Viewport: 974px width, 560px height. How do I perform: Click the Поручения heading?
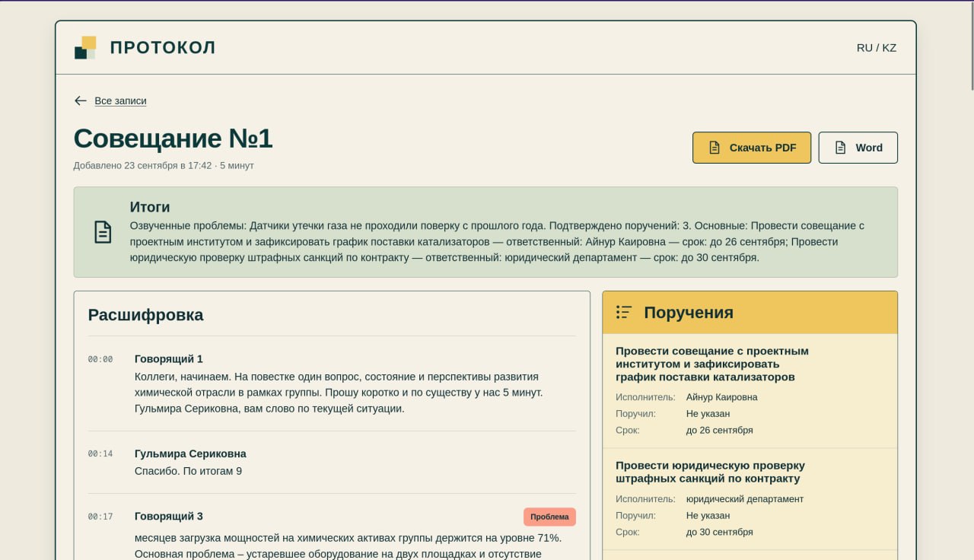(x=689, y=312)
